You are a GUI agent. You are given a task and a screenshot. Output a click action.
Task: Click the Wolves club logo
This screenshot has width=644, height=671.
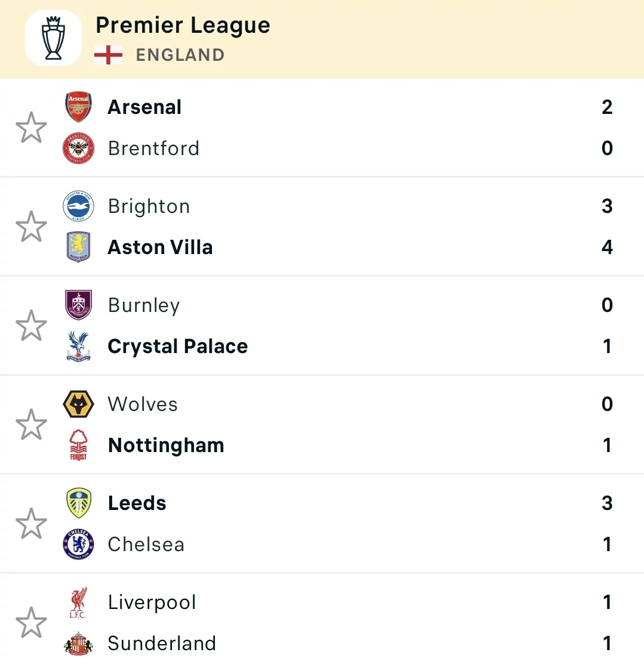pyautogui.click(x=78, y=404)
